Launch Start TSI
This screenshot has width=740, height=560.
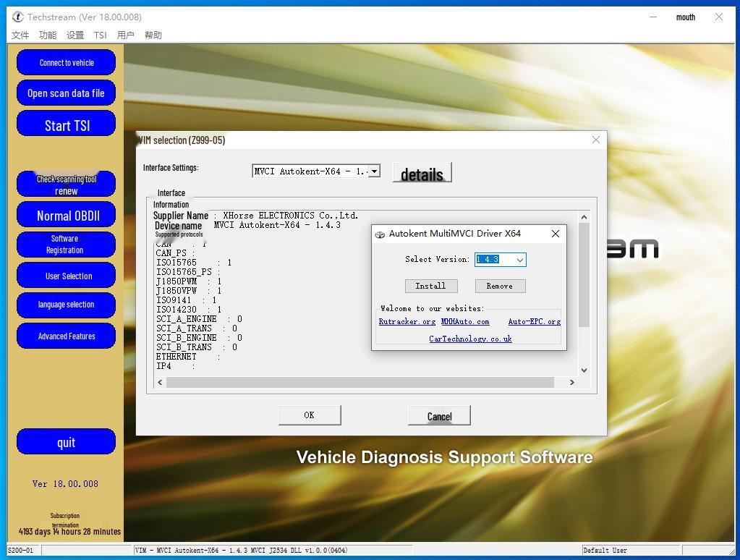[66, 124]
